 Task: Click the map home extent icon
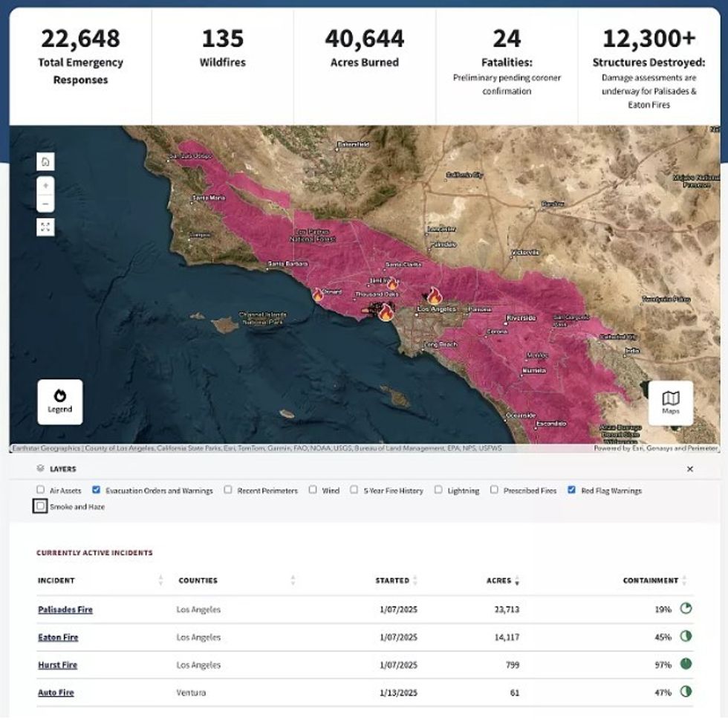[45, 161]
